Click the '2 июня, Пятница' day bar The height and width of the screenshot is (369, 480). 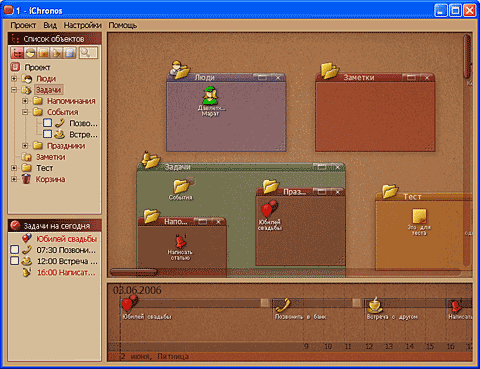[289, 357]
